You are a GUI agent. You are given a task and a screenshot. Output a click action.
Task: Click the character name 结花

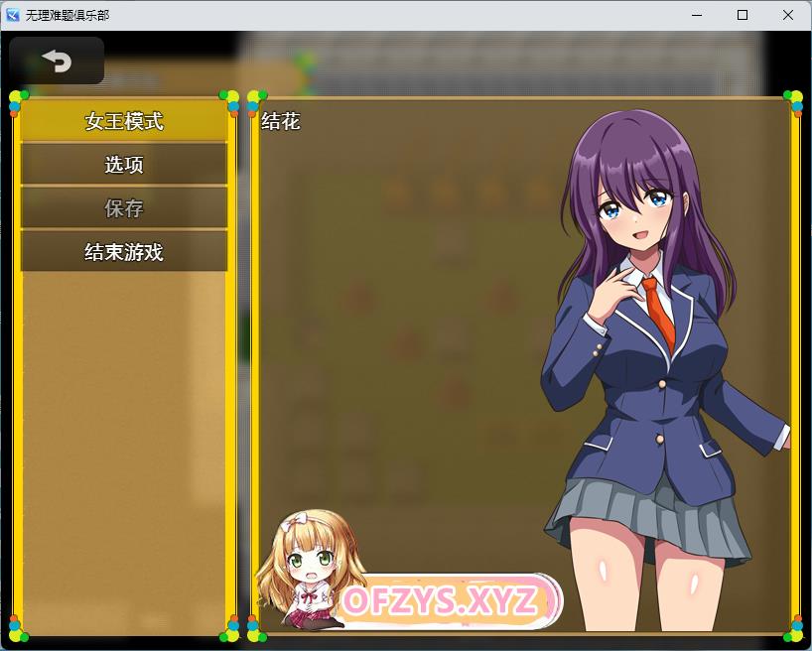click(x=281, y=122)
